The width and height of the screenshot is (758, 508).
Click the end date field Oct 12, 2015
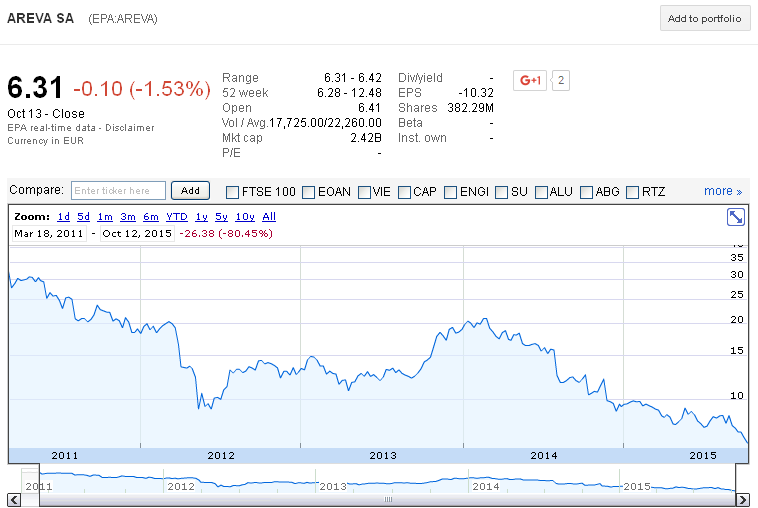coord(137,233)
